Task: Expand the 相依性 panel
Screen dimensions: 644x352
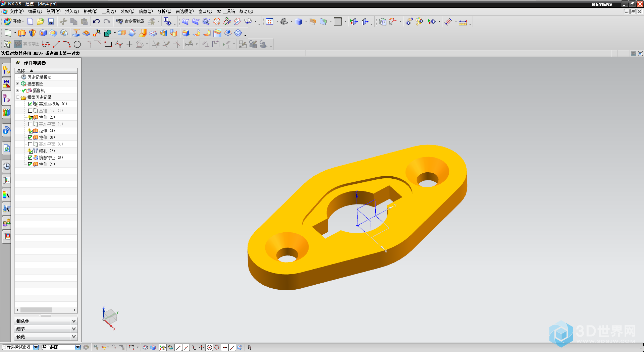Action: coord(74,321)
